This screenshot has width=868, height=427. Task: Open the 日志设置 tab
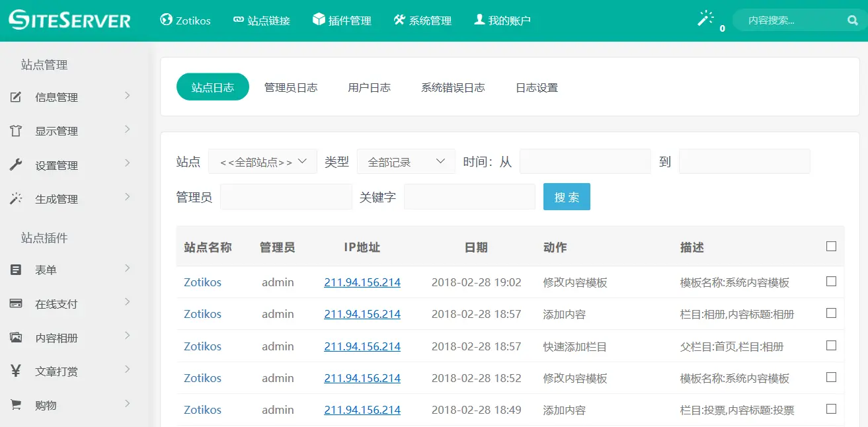tap(537, 87)
